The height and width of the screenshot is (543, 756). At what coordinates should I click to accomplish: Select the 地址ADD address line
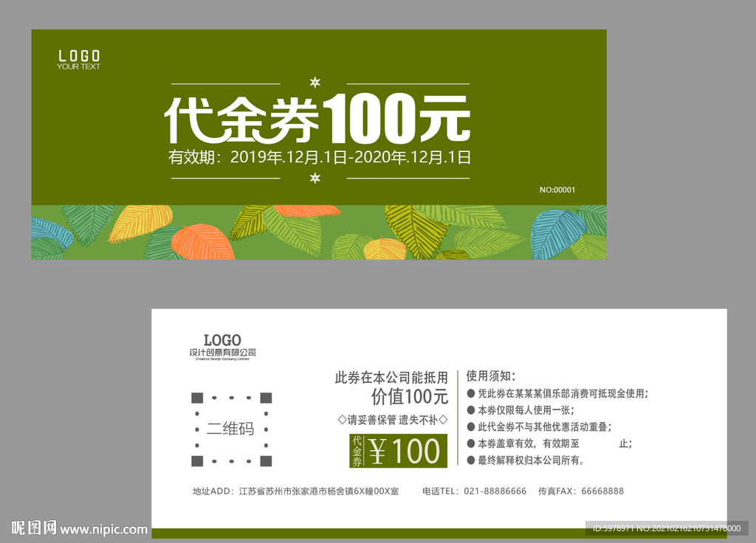295,491
